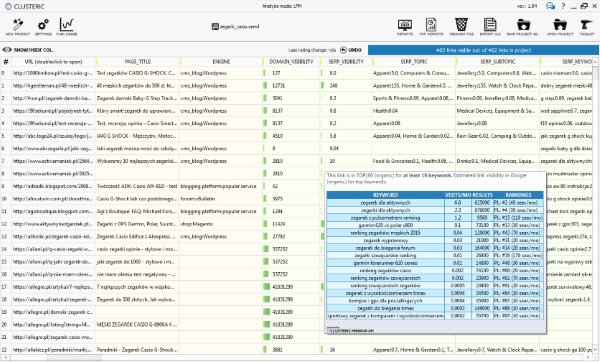Click KEYWORD header in popup table
Screen dimensions: 600x362
coord(385,195)
